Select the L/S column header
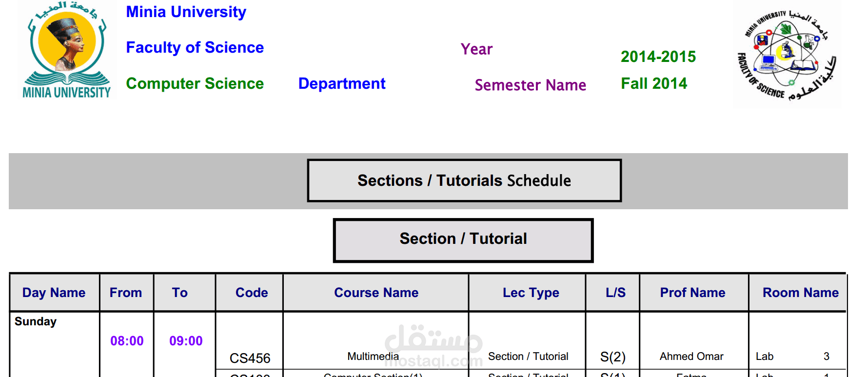The width and height of the screenshot is (868, 377). point(615,293)
